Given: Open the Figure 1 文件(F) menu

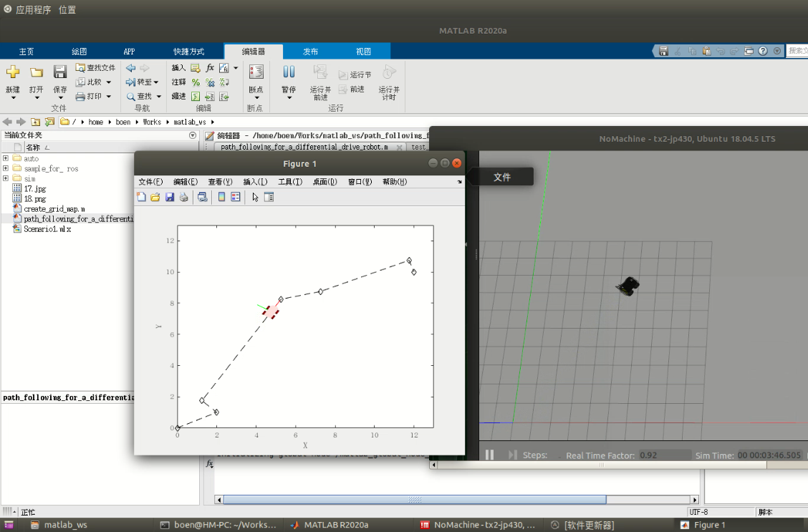Looking at the screenshot, I should coord(150,182).
